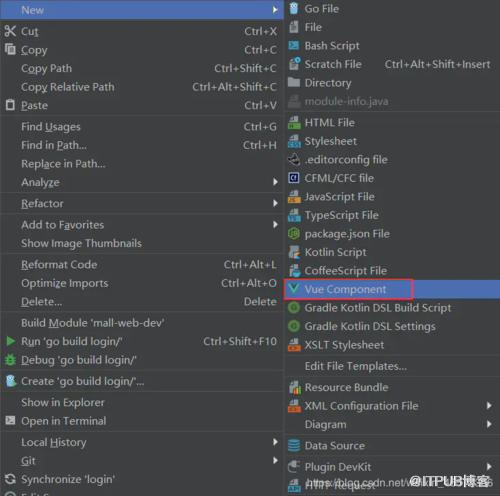Viewport: 500px width, 496px height.
Task: Expand the XML Configuration File submenu arrow
Action: tap(489, 406)
